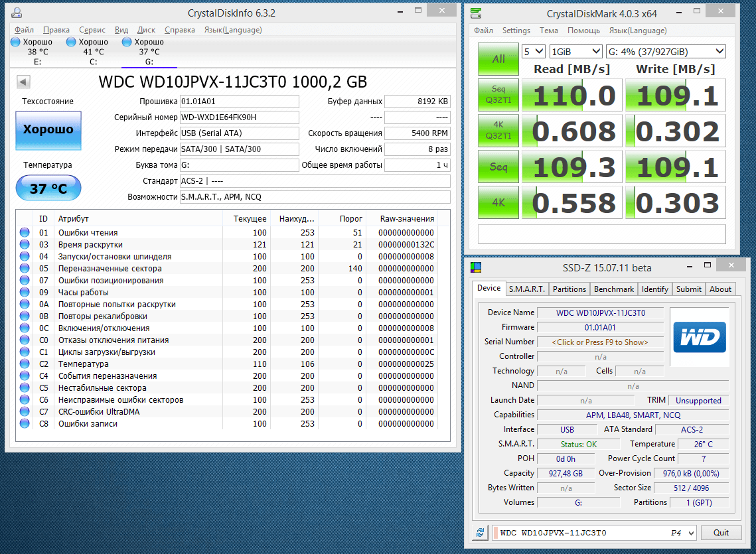The height and width of the screenshot is (554, 756).
Task: Switch to the S.M.A.R.T. tab
Action: pos(526,289)
